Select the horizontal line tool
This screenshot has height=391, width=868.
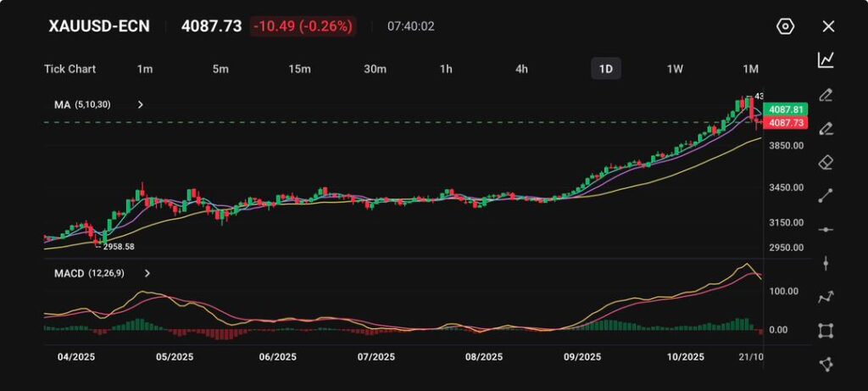[x=826, y=229]
